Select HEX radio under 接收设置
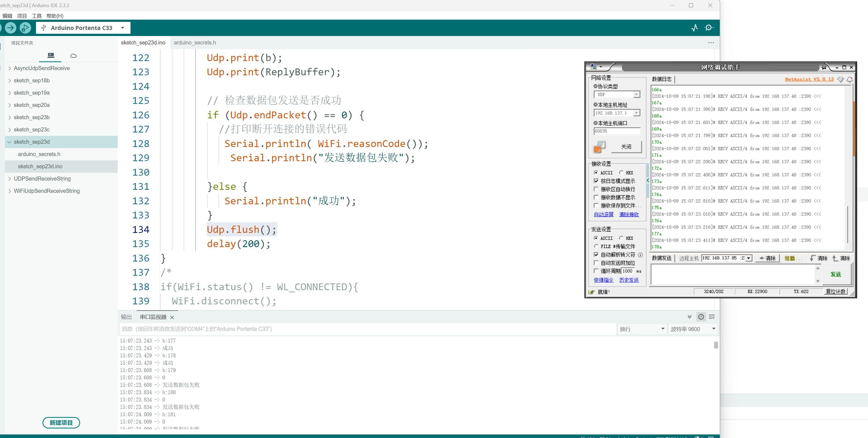Image resolution: width=868 pixels, height=438 pixels. [x=621, y=173]
